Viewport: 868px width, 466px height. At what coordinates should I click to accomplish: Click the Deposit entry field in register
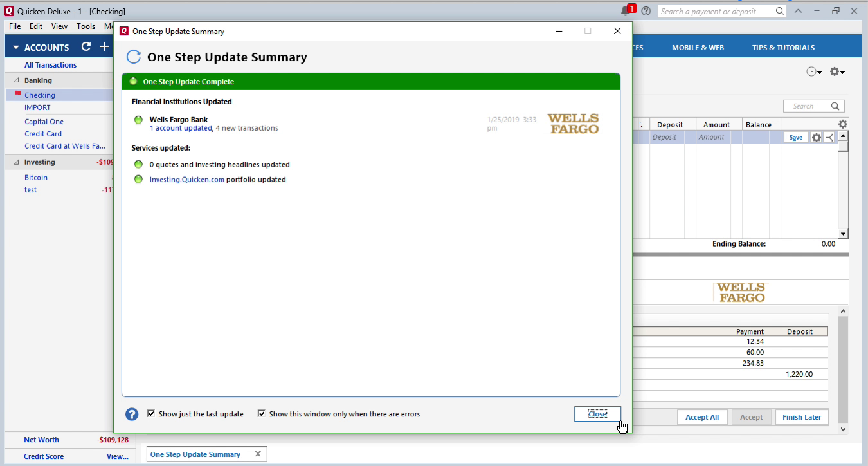pos(673,137)
